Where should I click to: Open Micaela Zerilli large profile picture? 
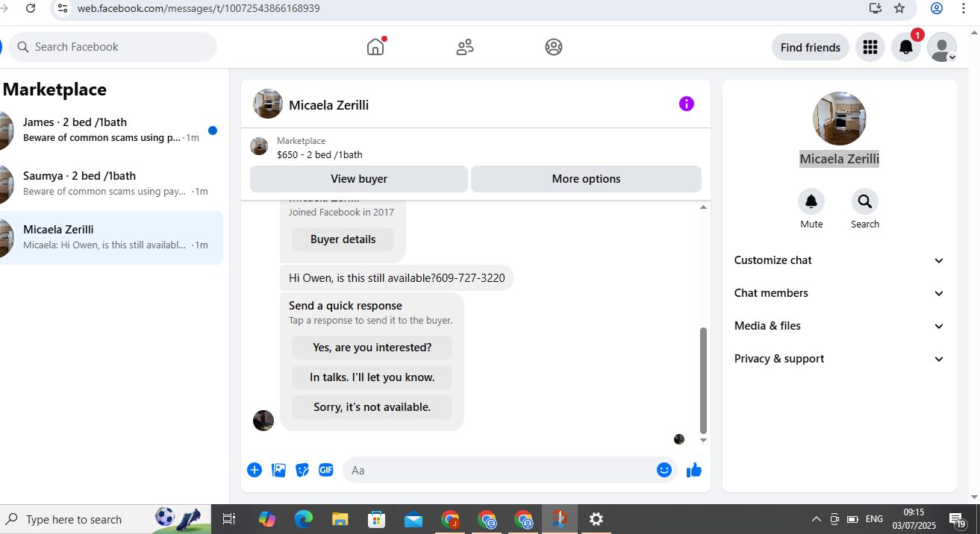point(840,119)
